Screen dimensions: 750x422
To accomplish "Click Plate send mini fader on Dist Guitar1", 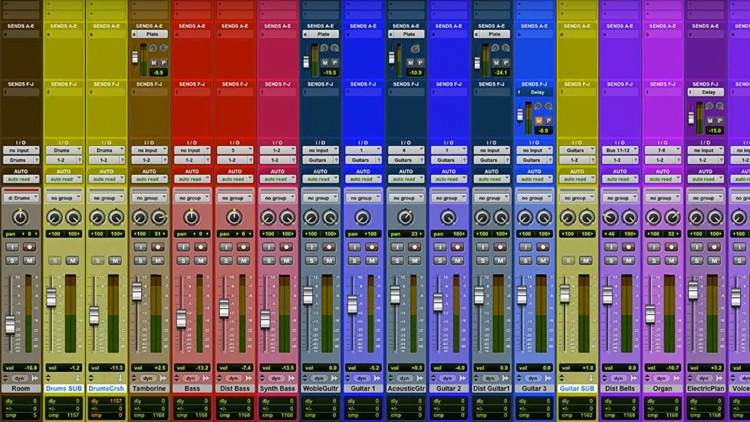I will click(477, 63).
